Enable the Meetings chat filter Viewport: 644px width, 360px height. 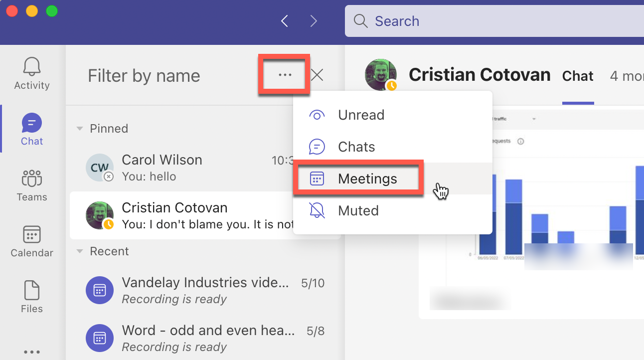[x=367, y=178]
